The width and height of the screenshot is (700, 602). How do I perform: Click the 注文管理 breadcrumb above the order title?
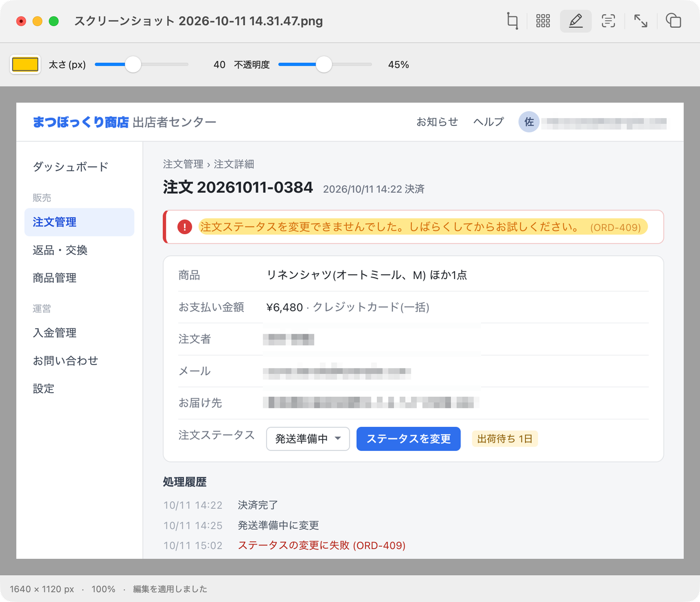[x=183, y=164]
